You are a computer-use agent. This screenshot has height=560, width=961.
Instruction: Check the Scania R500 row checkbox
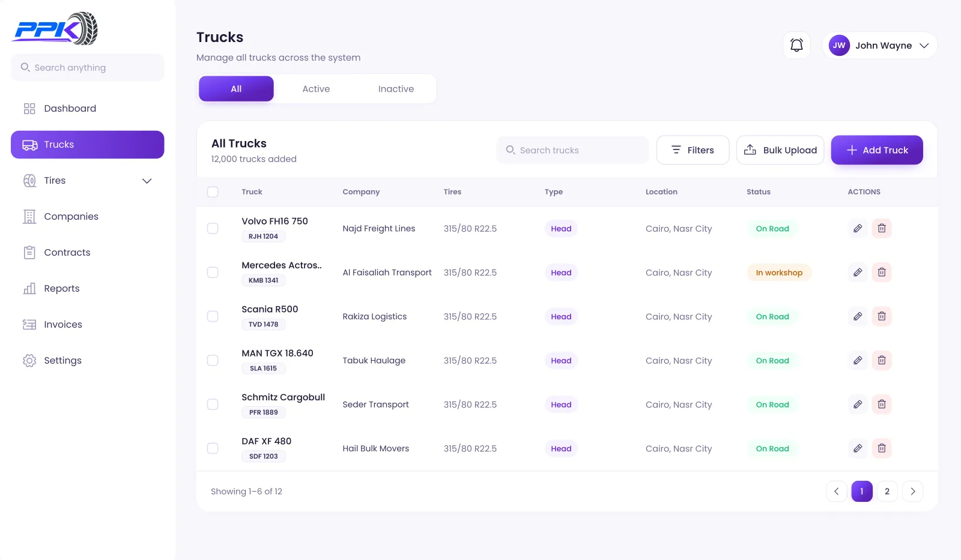tap(213, 316)
